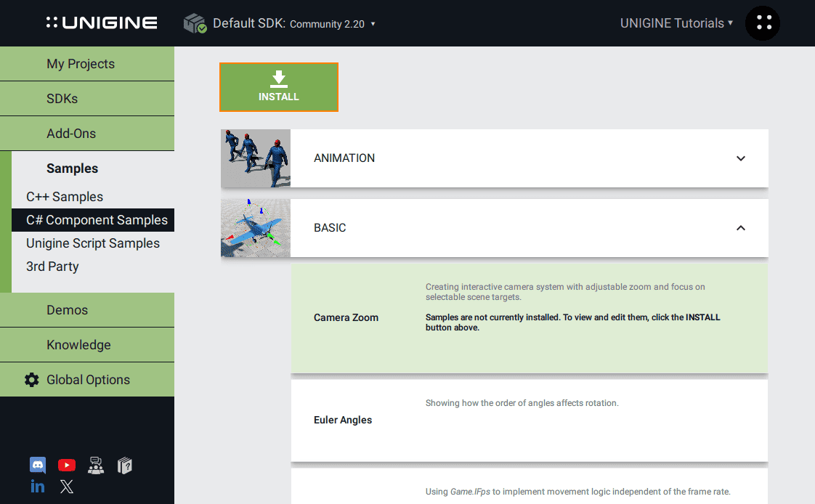
Task: Go to Demos section
Action: 87,309
